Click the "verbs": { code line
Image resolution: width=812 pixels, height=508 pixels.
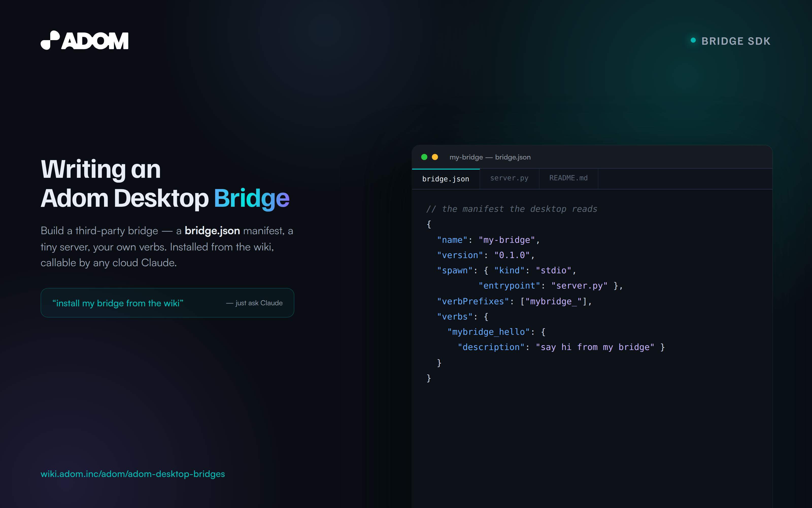[462, 316]
